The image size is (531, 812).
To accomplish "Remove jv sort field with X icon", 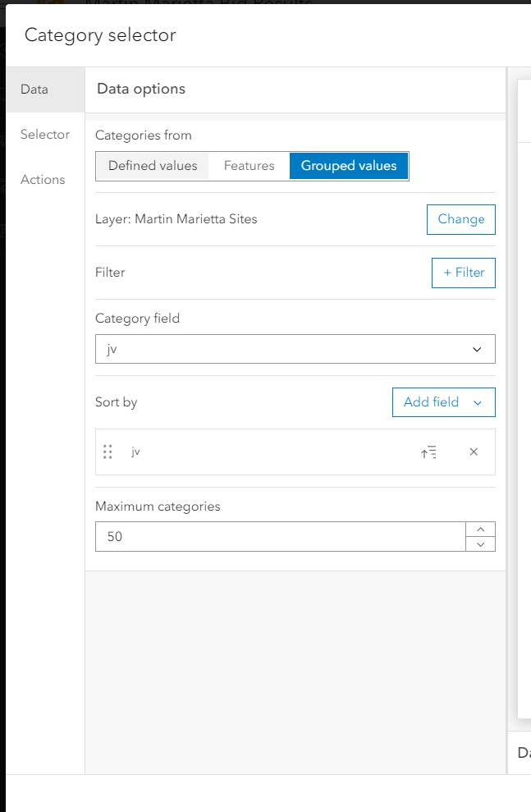I will point(474,452).
